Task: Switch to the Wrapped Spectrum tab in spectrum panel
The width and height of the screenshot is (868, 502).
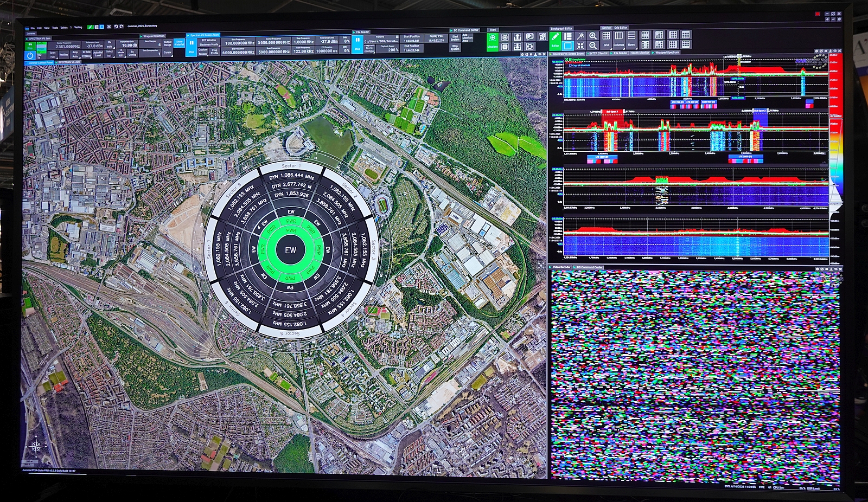Action: point(667,53)
